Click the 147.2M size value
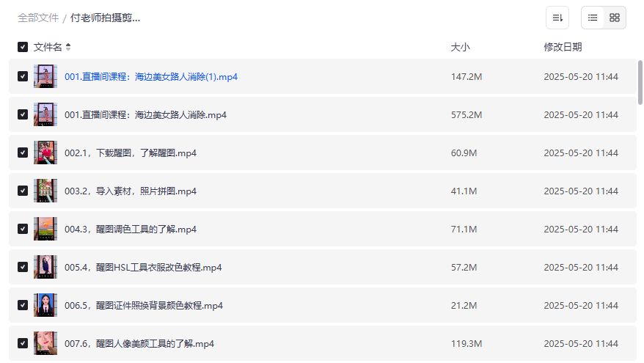This screenshot has height=363, width=644. (x=466, y=77)
